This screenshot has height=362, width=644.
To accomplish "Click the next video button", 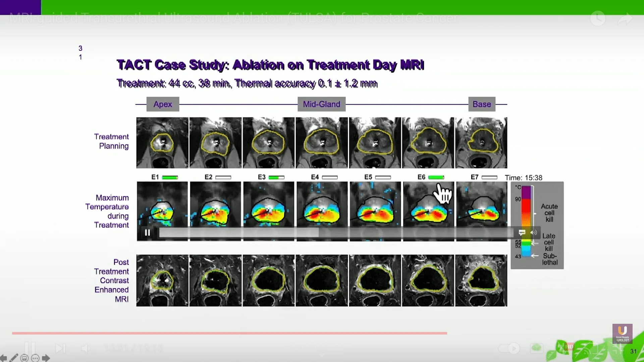I will coord(60,349).
